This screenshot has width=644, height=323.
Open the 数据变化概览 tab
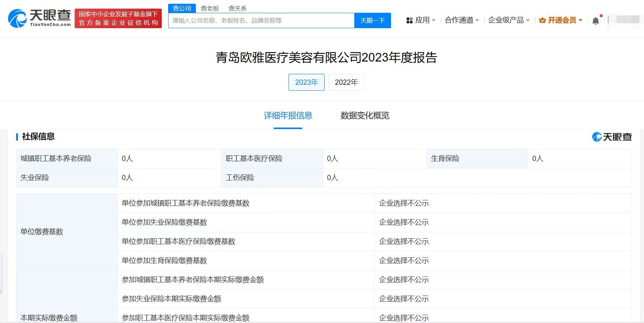tap(365, 116)
